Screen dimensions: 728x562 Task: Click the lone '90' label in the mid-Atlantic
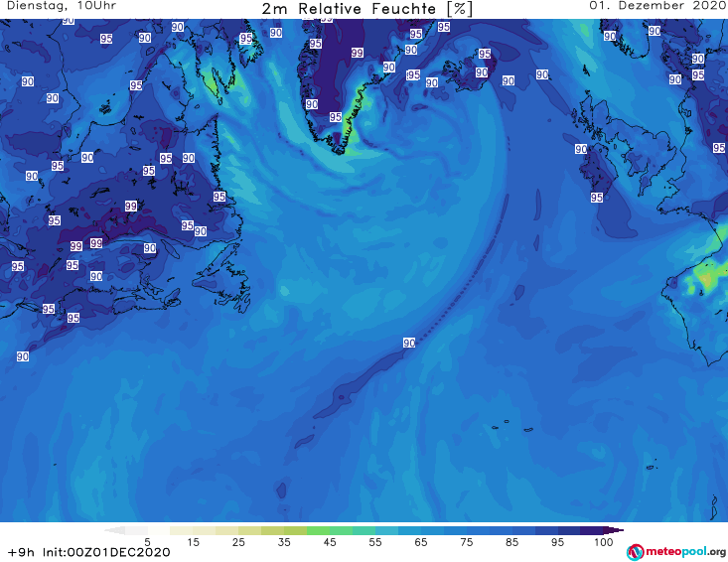click(409, 343)
